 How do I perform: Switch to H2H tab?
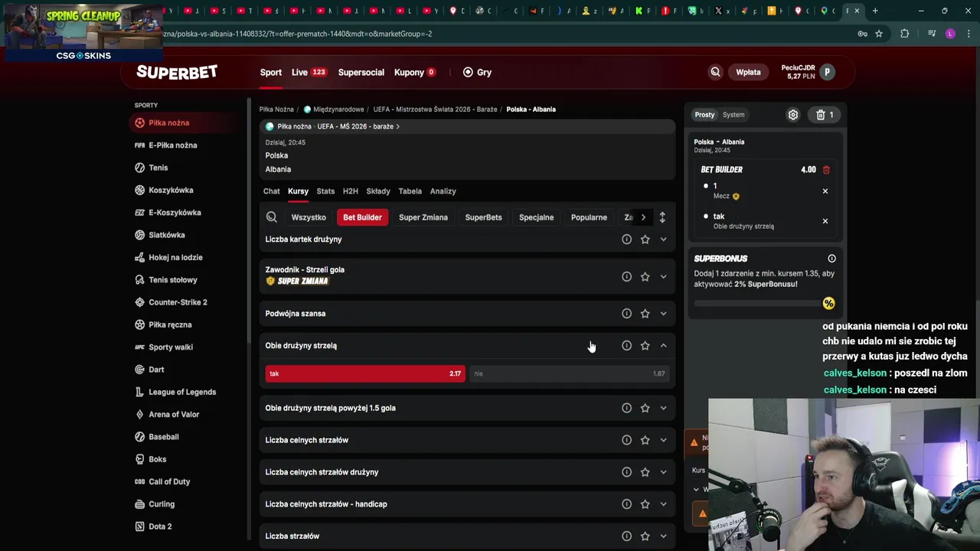click(350, 191)
